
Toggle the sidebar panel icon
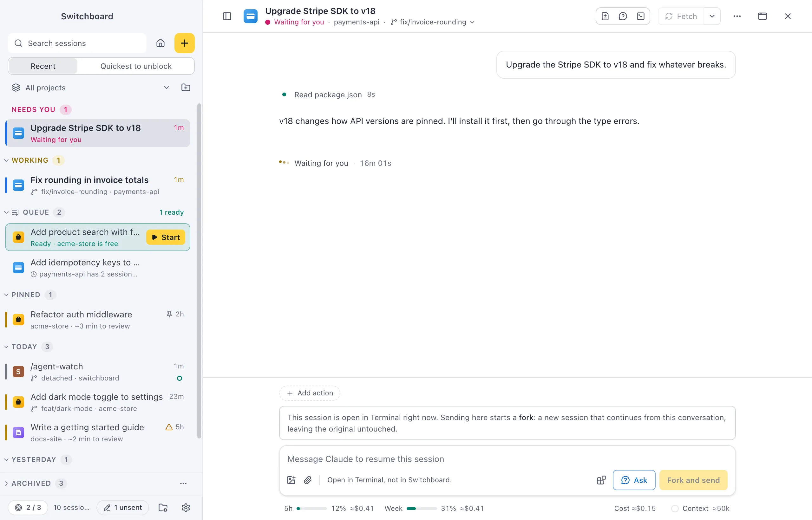tap(227, 16)
